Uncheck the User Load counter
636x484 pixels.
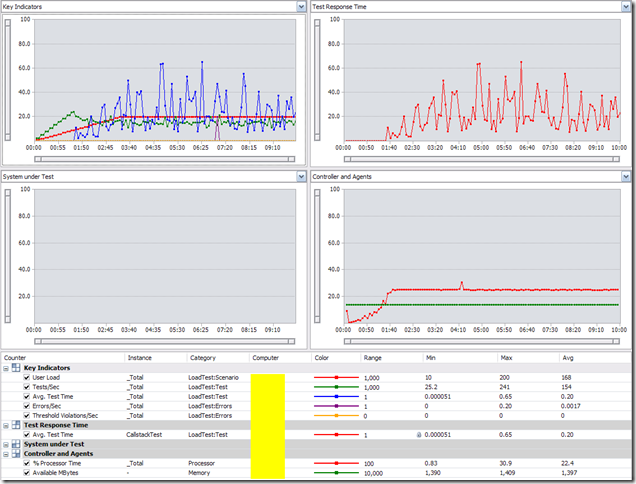(27, 377)
